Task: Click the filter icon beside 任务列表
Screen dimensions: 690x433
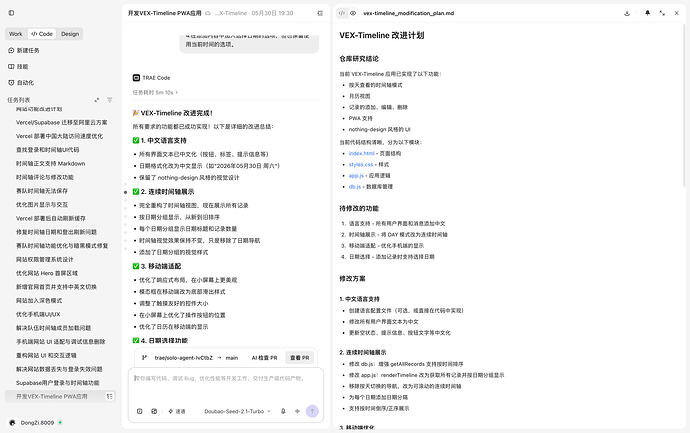Action: 110,100
